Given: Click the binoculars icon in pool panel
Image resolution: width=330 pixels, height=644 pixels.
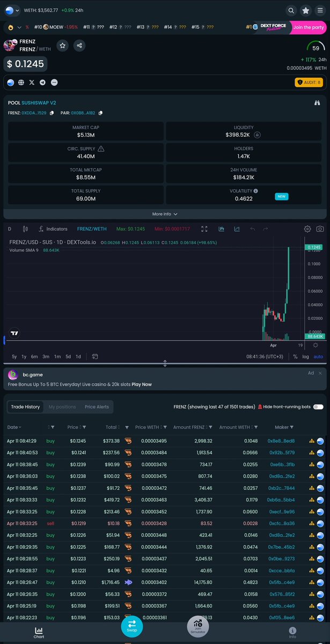Looking at the screenshot, I should click(x=317, y=103).
